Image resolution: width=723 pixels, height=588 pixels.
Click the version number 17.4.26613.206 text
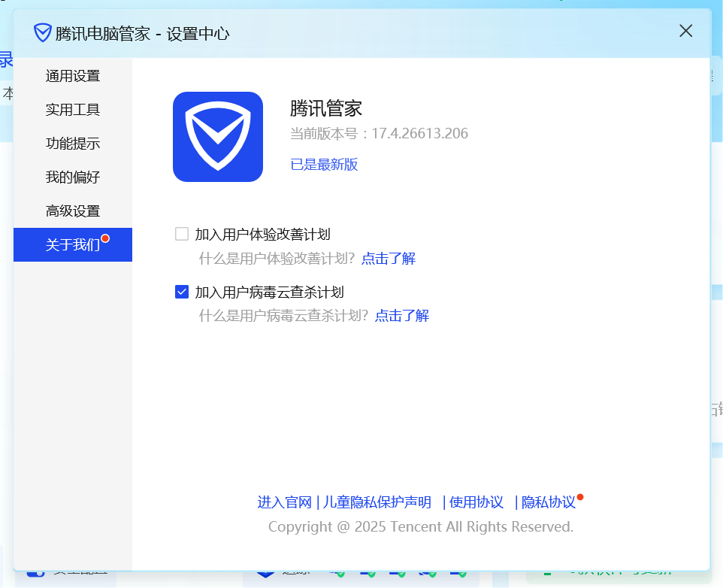(419, 133)
